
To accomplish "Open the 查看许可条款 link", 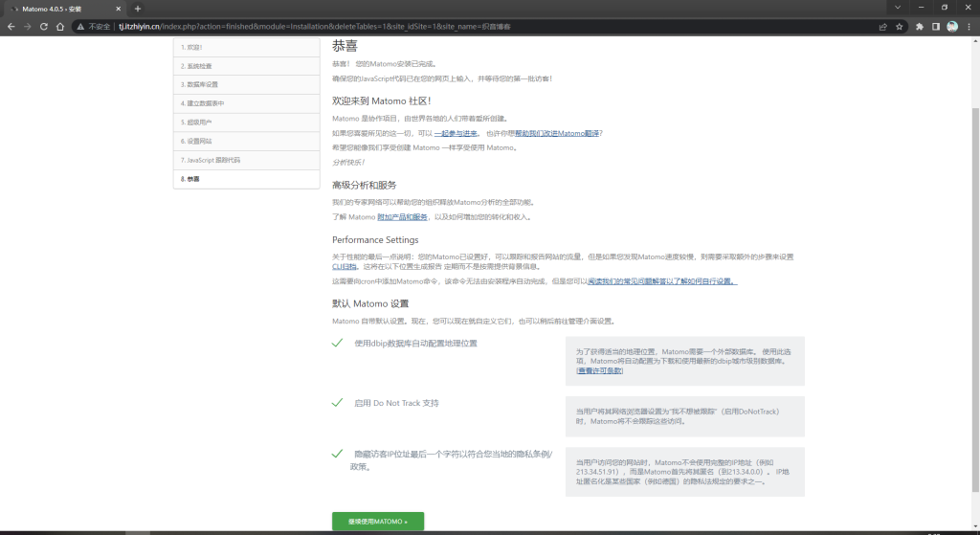I will (x=599, y=370).
